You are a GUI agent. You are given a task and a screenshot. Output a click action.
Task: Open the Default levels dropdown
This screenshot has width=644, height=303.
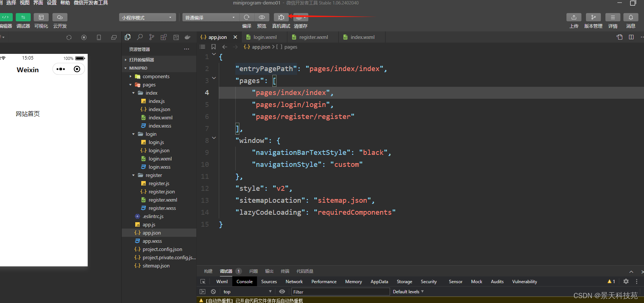pyautogui.click(x=408, y=292)
